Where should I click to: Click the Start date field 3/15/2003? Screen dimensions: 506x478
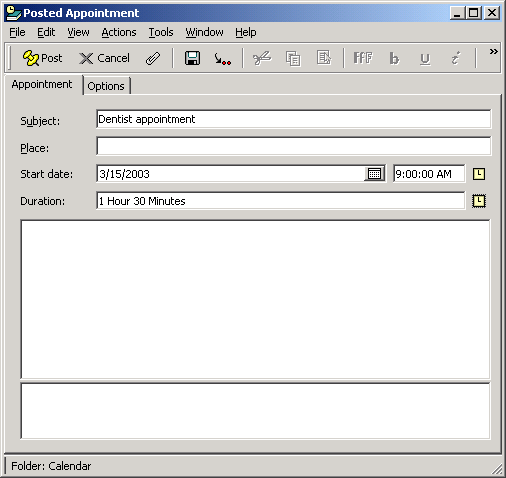pos(231,174)
